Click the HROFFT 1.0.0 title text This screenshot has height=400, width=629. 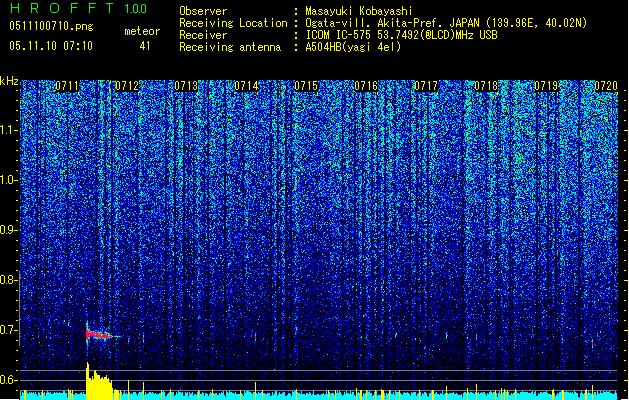78,8
